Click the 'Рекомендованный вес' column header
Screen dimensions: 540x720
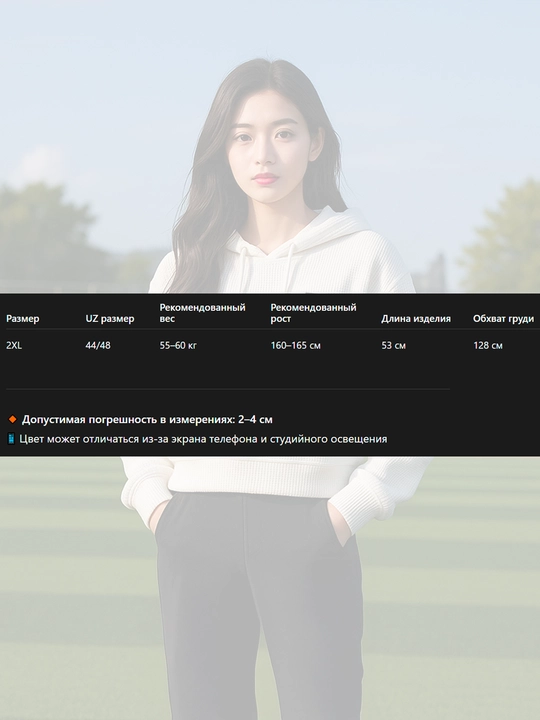point(202,313)
